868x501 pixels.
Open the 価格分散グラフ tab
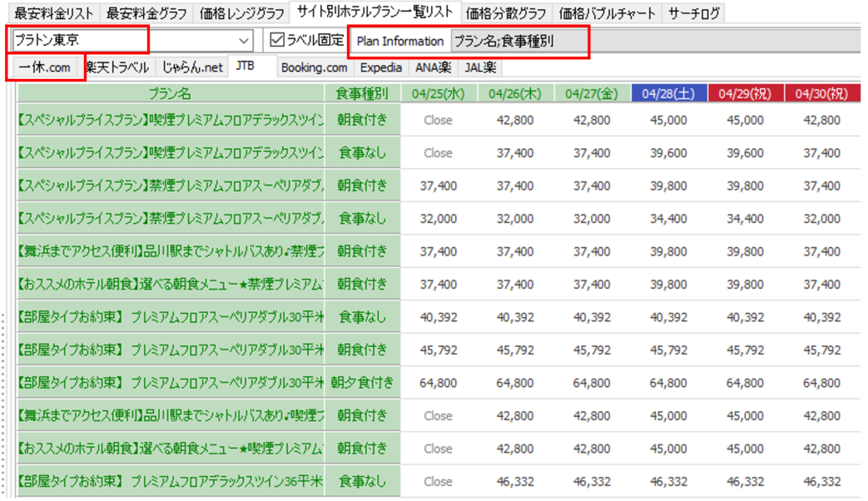[506, 13]
